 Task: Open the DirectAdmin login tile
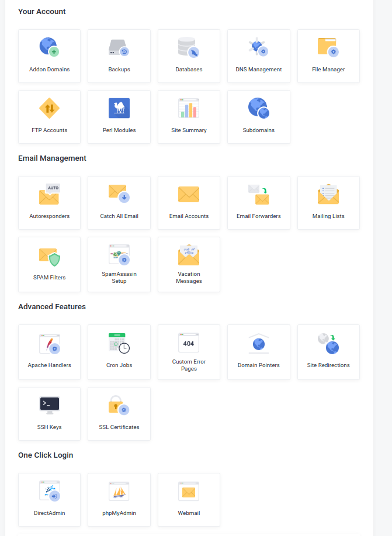pos(49,499)
